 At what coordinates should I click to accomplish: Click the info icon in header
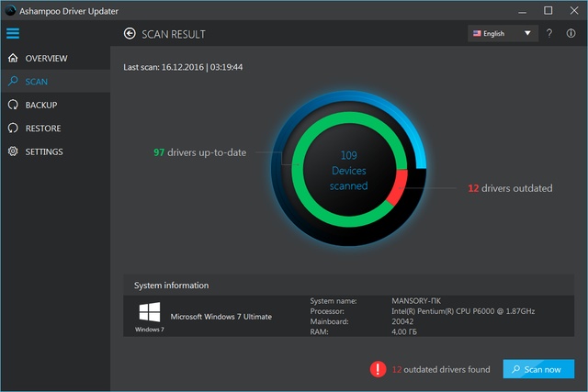coord(571,34)
